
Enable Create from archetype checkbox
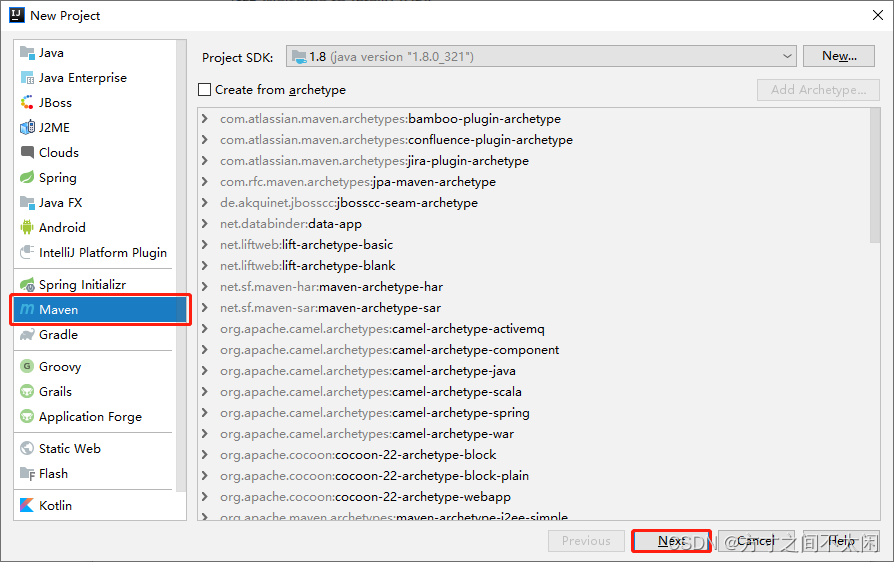204,89
